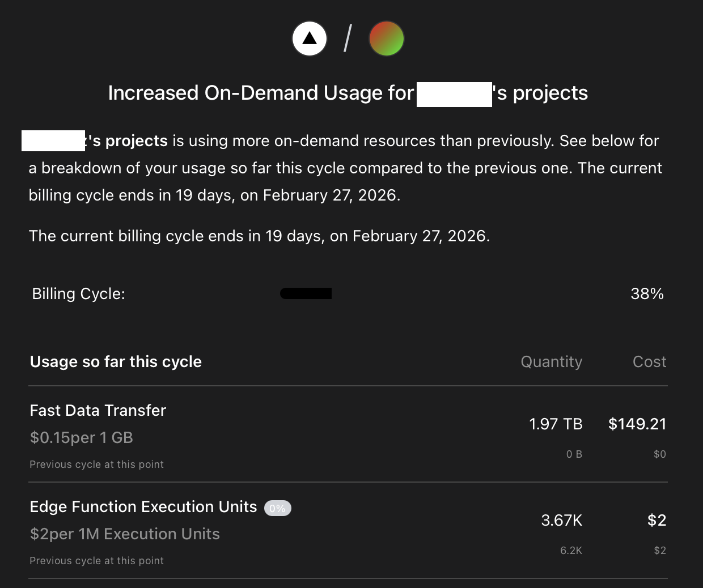Select the Fast Data Transfer row title
Image resolution: width=703 pixels, height=588 pixels.
[98, 410]
